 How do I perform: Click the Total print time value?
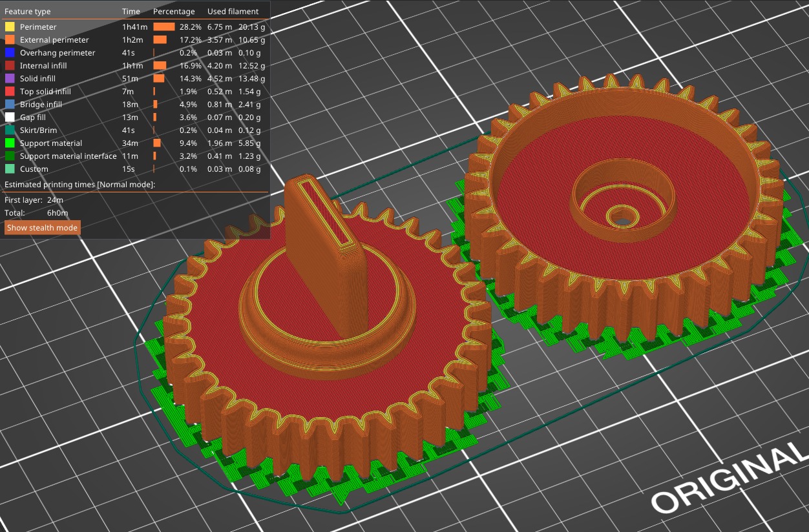[58, 212]
